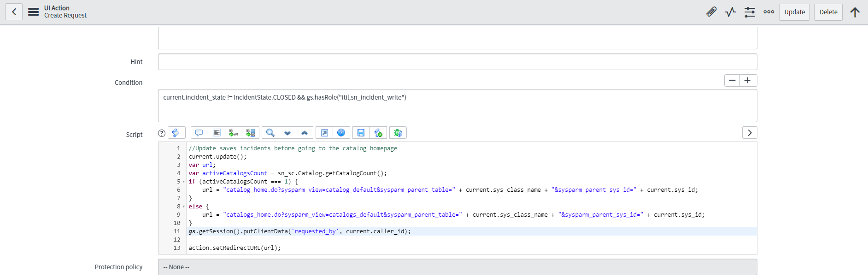The height and width of the screenshot is (278, 868).
Task: Collapse the else block fold arrow on line 8
Action: (184, 207)
